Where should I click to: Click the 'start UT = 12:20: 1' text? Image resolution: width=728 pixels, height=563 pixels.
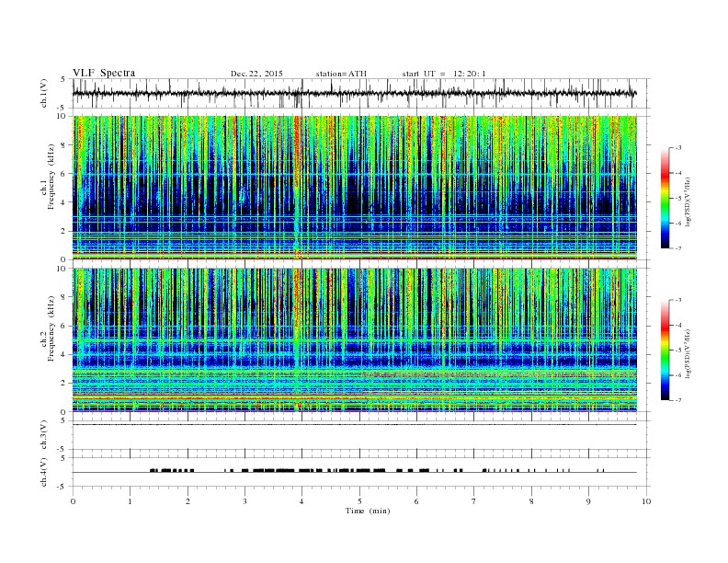coord(444,74)
